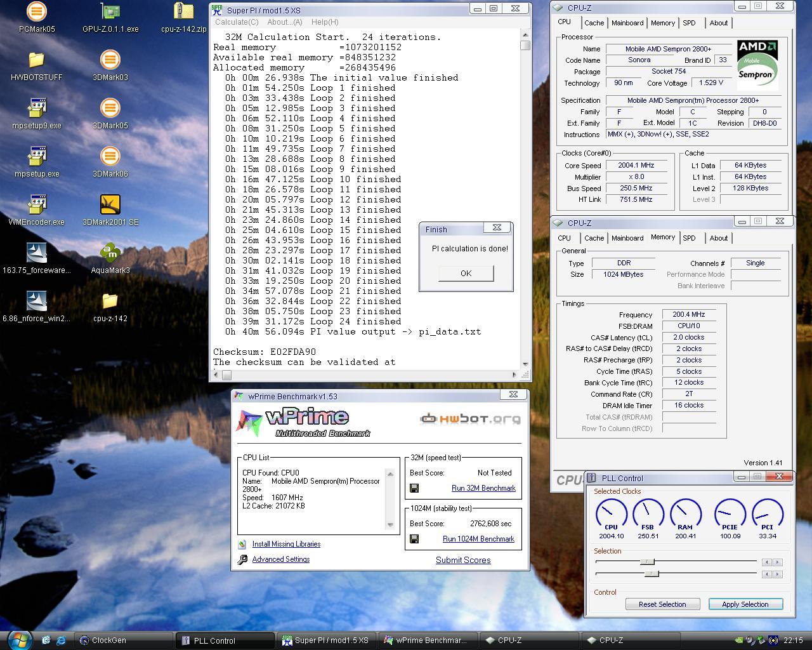
Task: Click system tray clock showing 22:15
Action: (793, 640)
